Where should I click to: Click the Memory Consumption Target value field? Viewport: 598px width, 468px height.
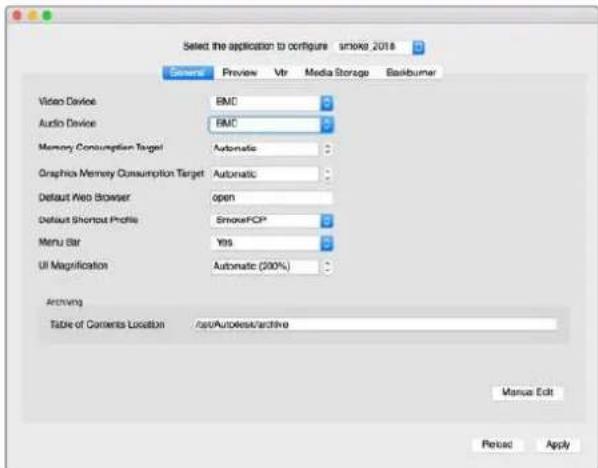tap(265, 149)
